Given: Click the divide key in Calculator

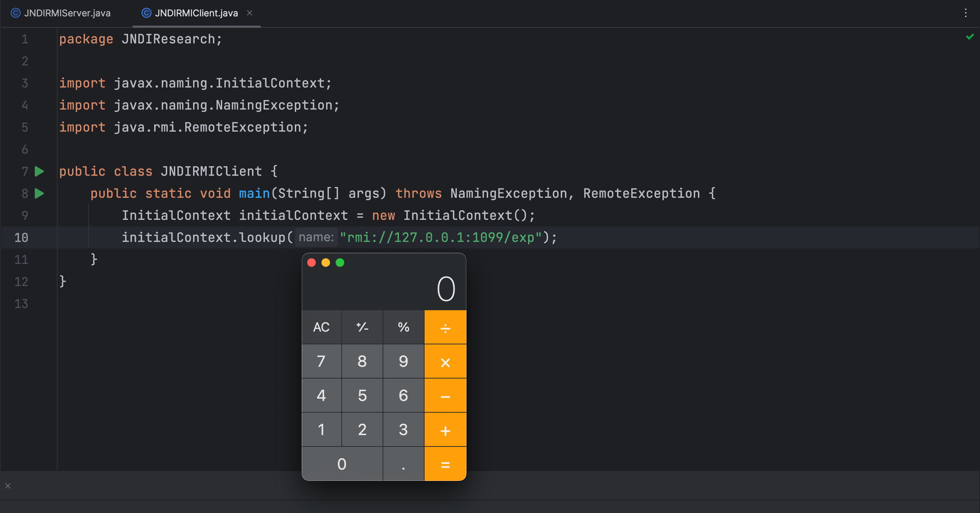Looking at the screenshot, I should pos(445,327).
